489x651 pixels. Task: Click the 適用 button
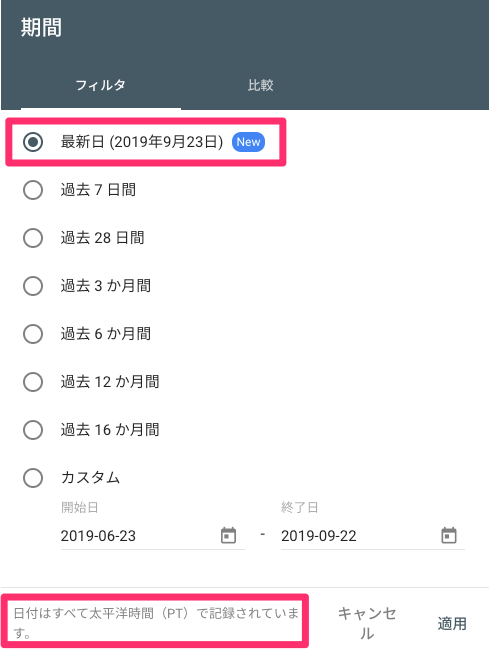452,623
